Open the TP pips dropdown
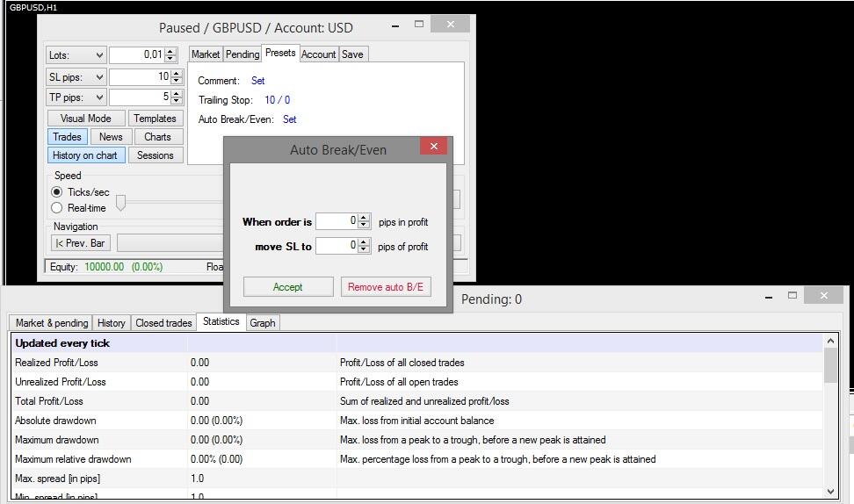 tap(76, 97)
